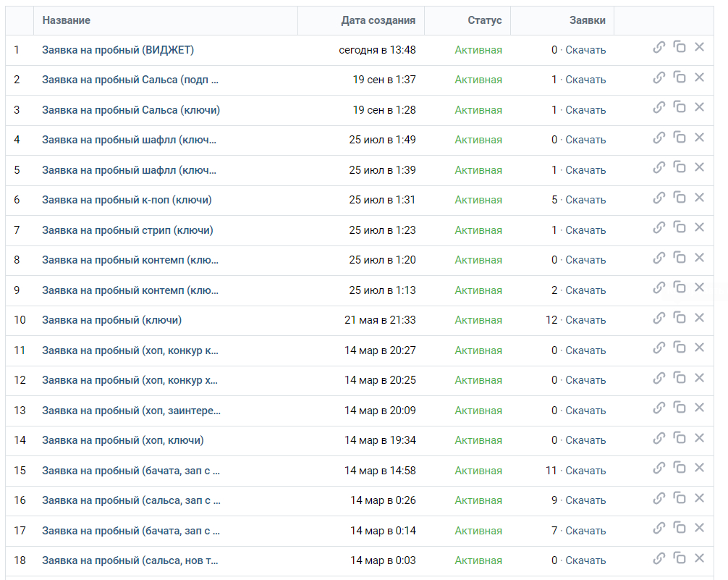Viewport: 728px width, 580px height.
Task: Duplicate icon in row 2
Action: click(680, 77)
